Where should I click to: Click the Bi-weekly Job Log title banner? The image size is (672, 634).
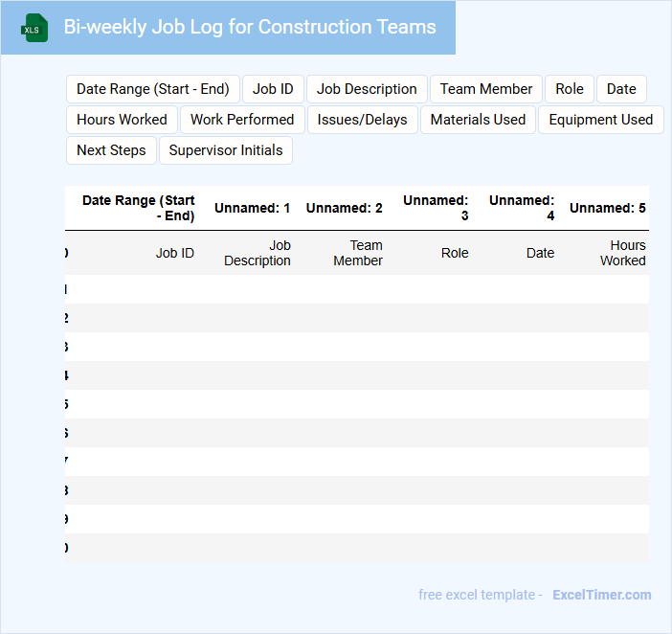coord(249,28)
